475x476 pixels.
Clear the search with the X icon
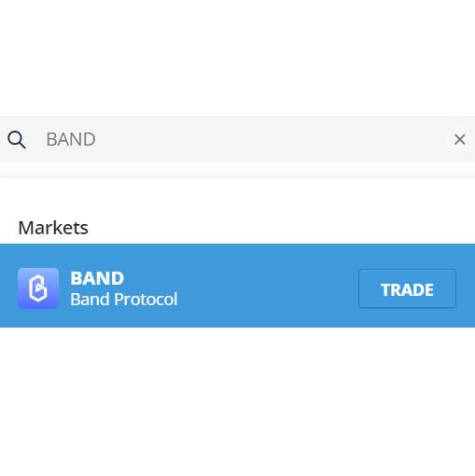pyautogui.click(x=459, y=139)
